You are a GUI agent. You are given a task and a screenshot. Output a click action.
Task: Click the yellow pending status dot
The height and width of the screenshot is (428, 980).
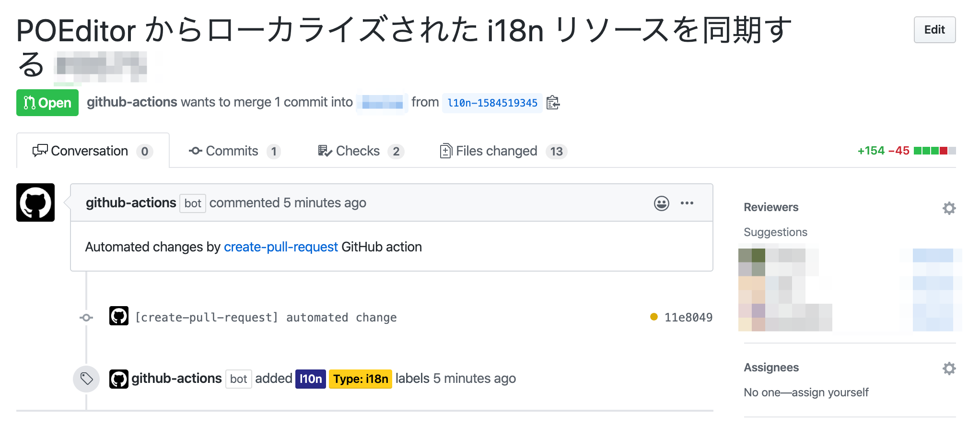coord(653,317)
